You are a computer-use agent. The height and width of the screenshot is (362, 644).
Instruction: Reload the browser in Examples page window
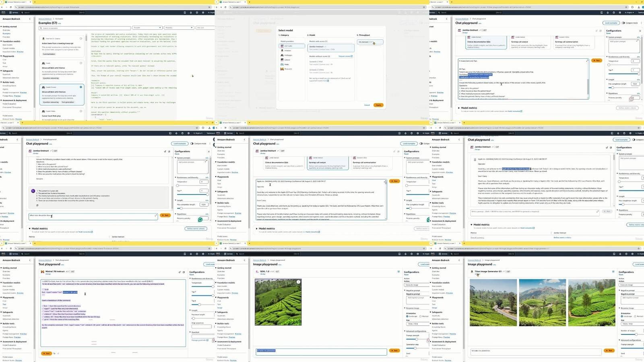(x=11, y=7)
